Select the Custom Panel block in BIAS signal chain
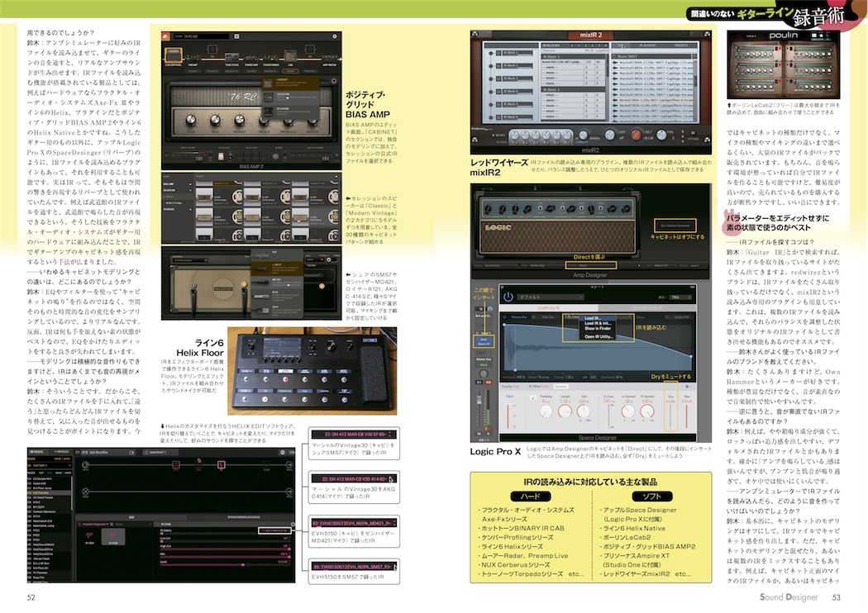This screenshot has height=613, width=868. click(174, 55)
